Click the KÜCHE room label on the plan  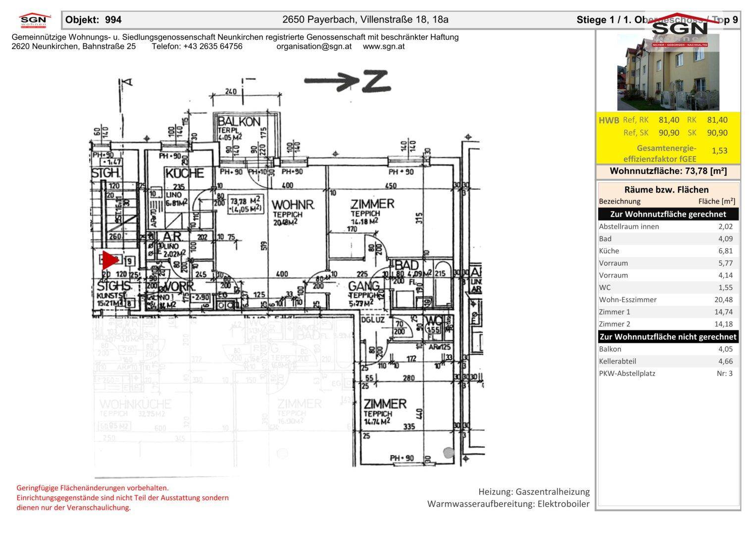pos(184,173)
